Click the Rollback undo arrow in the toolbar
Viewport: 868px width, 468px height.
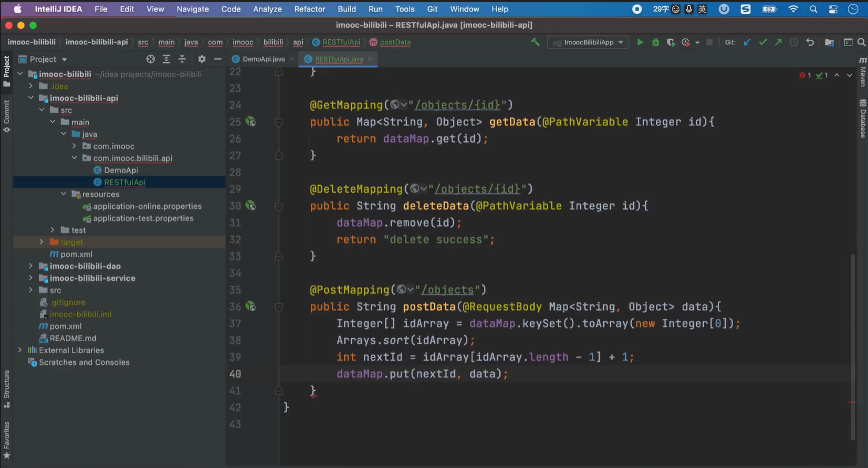(810, 42)
